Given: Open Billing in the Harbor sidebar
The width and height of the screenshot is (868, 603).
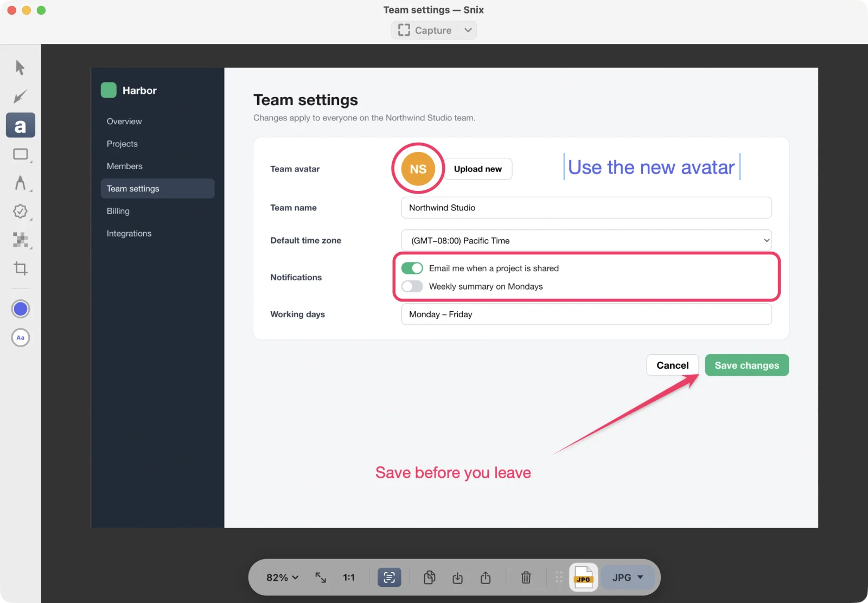Looking at the screenshot, I should coord(157,211).
